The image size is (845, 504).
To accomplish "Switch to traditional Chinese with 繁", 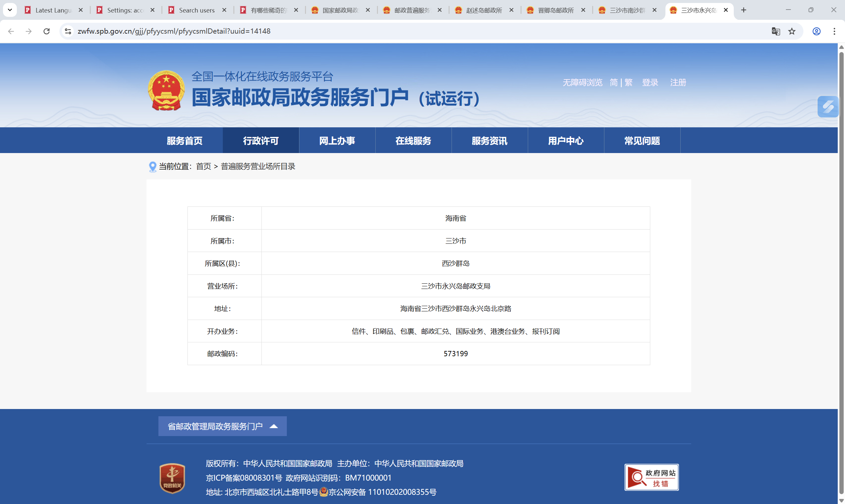I will coord(628,82).
